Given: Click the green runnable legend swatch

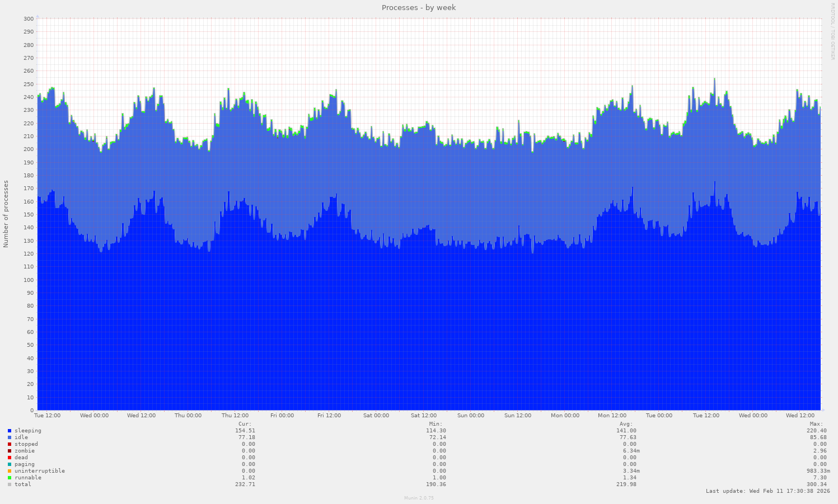Looking at the screenshot, I should [x=10, y=478].
